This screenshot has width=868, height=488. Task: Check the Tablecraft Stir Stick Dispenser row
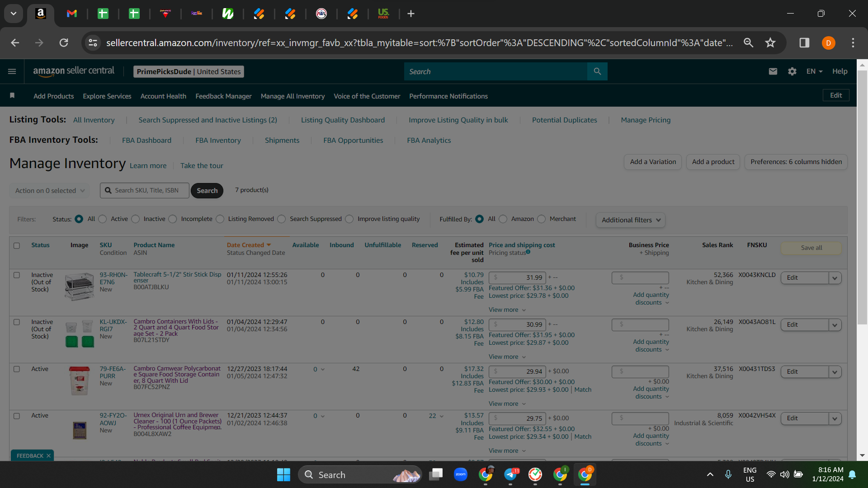[x=17, y=275]
